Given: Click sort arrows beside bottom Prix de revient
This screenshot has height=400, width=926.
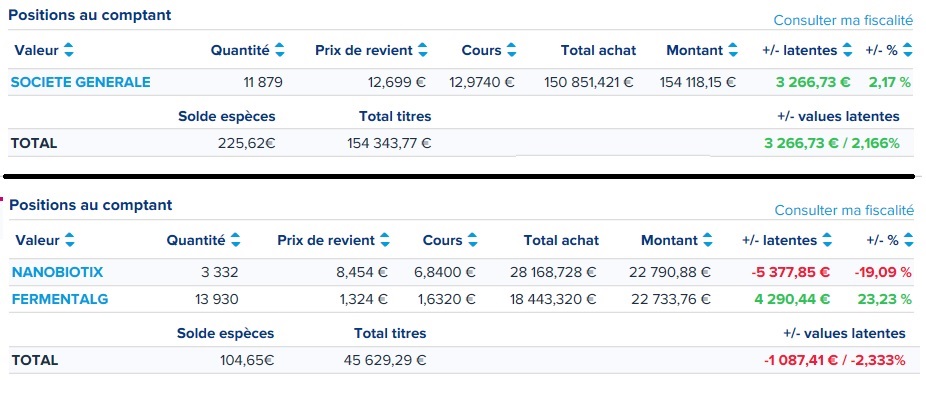Looking at the screenshot, I should 385,240.
